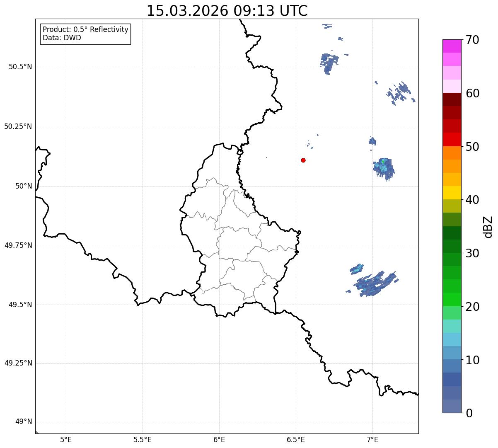This screenshot has height=448, width=498.
Task: Click the 7°E longitude tick label
Action: pyautogui.click(x=372, y=440)
